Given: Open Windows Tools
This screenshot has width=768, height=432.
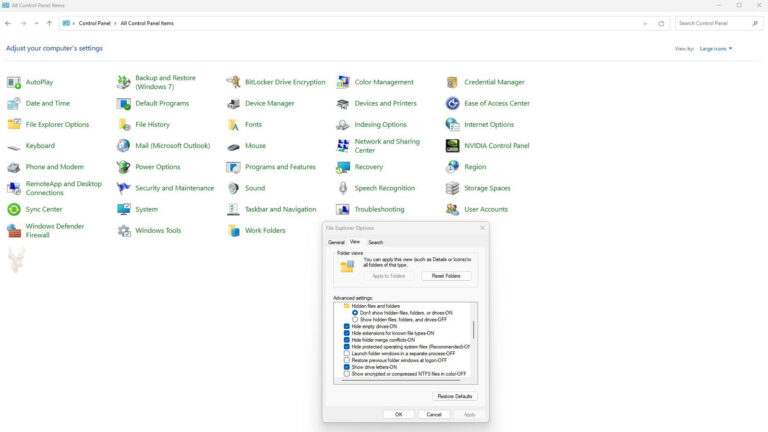Looking at the screenshot, I should tap(149, 231).
